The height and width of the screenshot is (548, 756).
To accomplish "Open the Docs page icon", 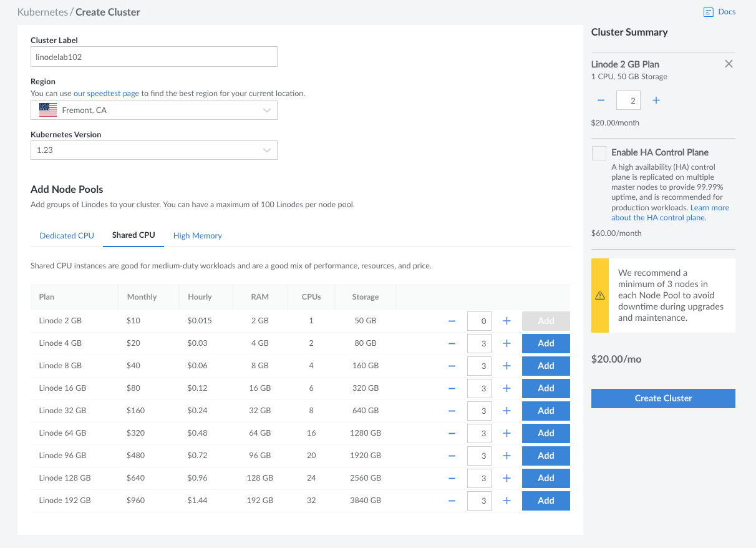I will pos(708,12).
